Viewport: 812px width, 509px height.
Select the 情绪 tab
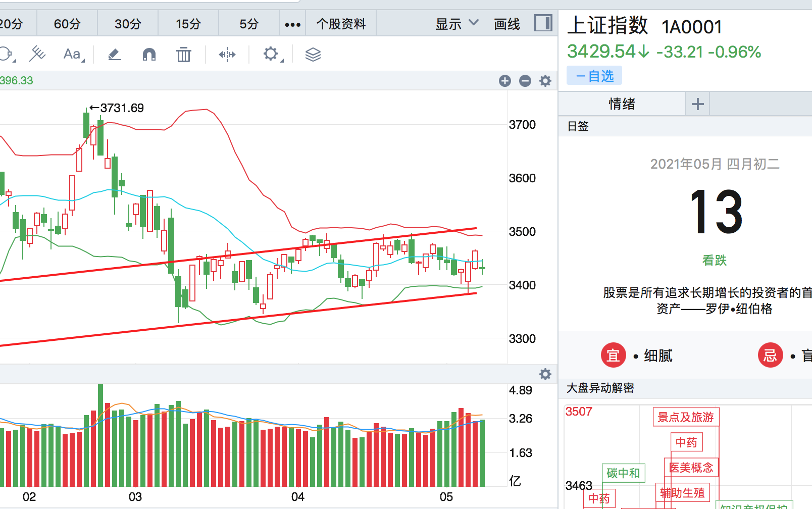pos(622,104)
